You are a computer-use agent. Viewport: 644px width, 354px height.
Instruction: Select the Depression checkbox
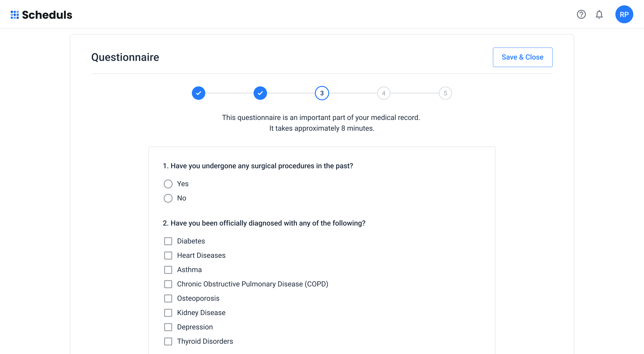[168, 327]
